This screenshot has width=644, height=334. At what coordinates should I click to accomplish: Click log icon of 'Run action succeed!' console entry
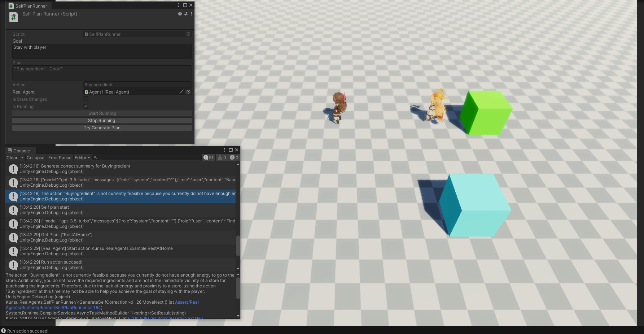[13, 265]
